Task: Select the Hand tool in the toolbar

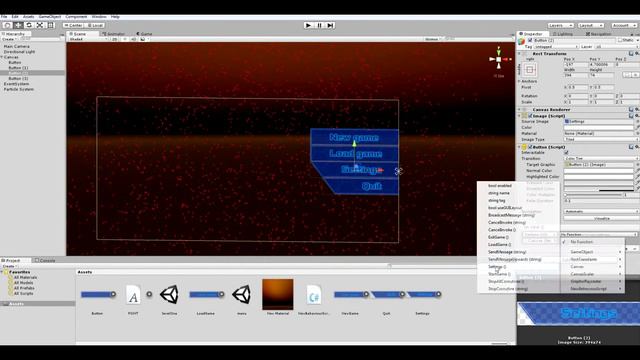Action: [x=7, y=25]
